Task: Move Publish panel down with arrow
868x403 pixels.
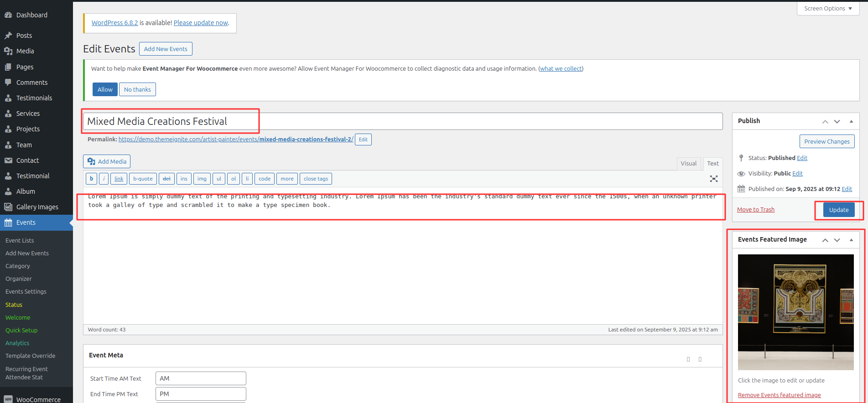Action: 837,121
